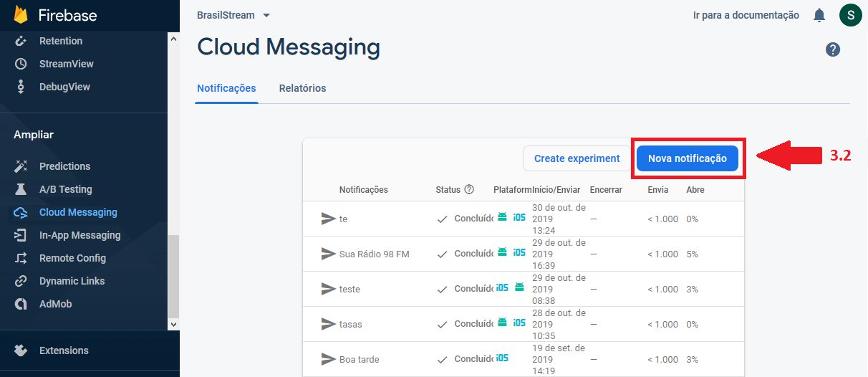Switch to the Notificações tab

[x=226, y=88]
